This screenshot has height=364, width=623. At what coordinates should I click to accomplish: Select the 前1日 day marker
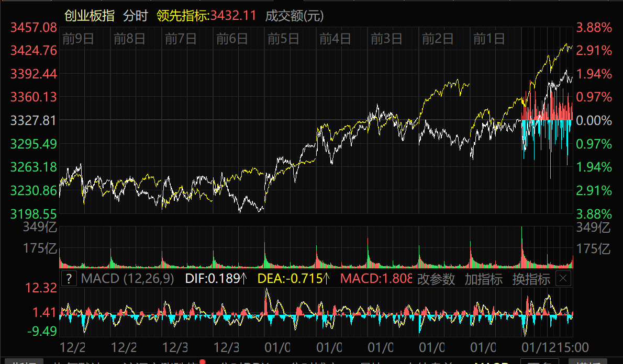488,38
